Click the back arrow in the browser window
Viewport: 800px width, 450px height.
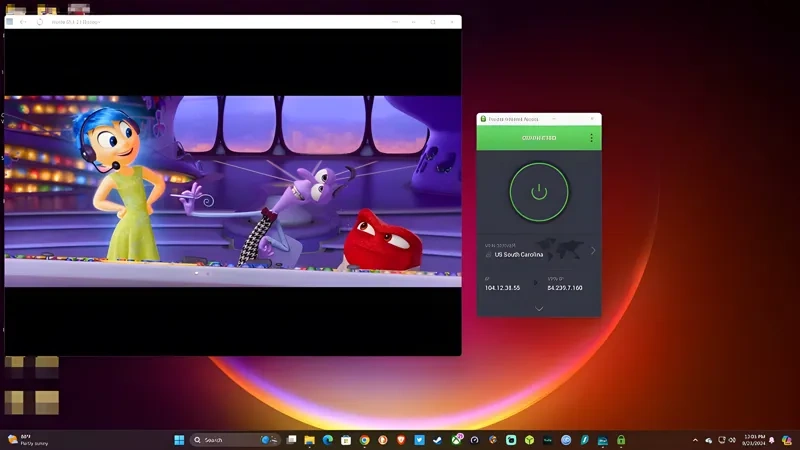pos(23,21)
